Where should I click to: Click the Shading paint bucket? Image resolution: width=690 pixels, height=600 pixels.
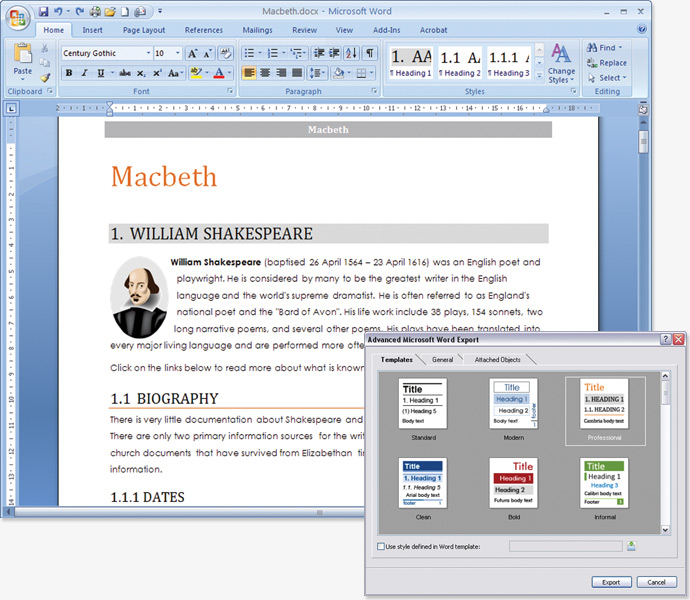tap(338, 73)
